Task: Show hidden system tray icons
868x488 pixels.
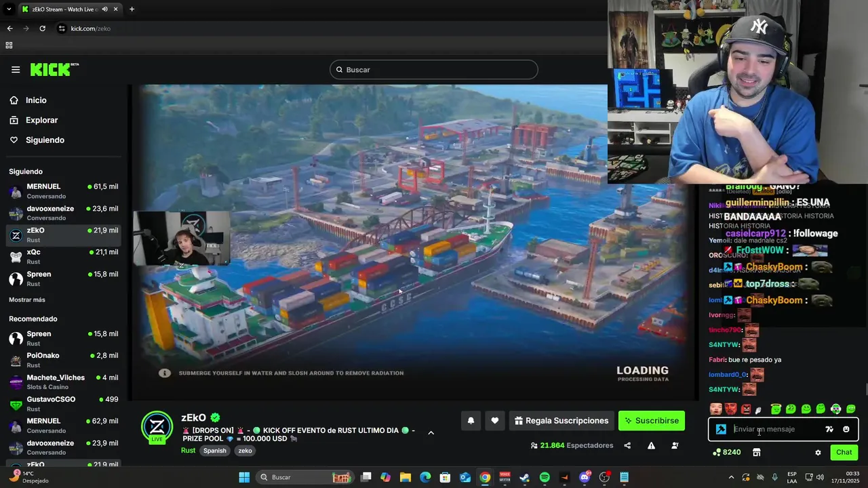Action: [x=731, y=477]
